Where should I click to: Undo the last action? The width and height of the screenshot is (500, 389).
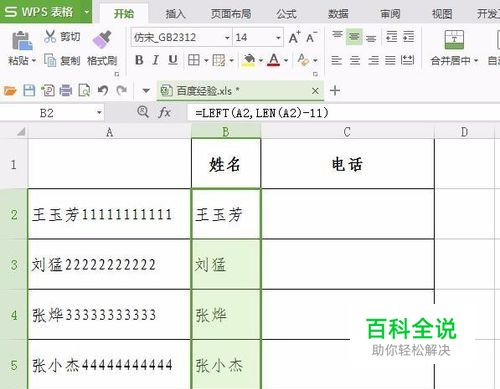[x=103, y=90]
